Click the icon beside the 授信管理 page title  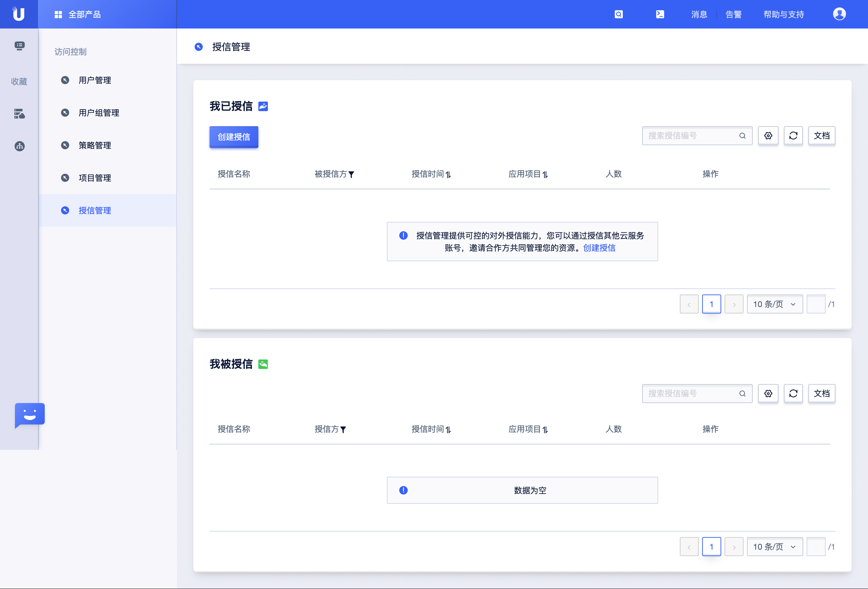point(199,47)
